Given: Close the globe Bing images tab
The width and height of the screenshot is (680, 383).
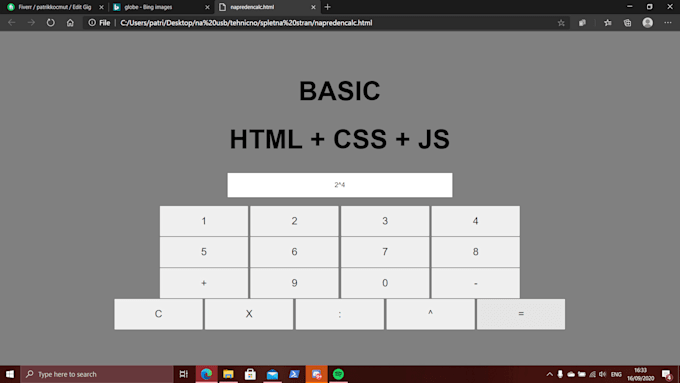Looking at the screenshot, I should point(207,7).
